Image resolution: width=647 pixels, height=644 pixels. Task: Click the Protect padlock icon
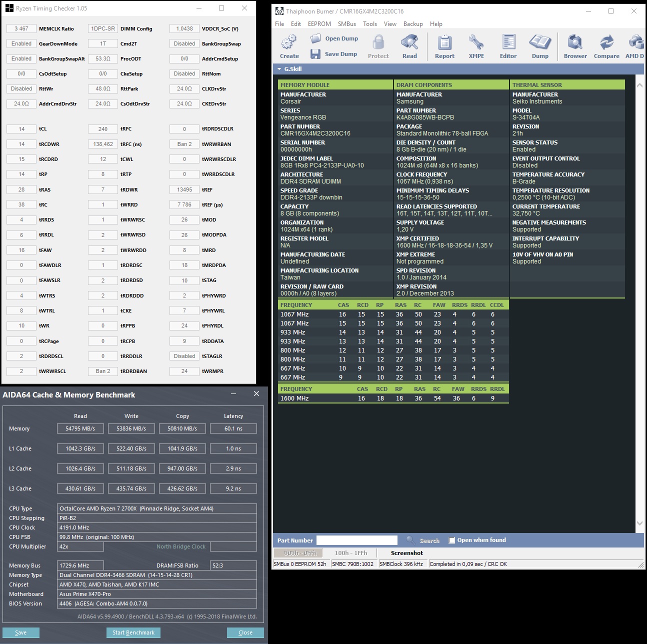(x=378, y=46)
